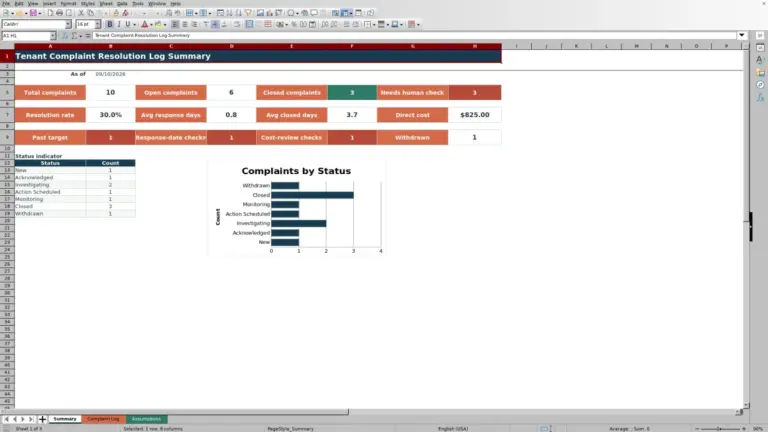
Task: Expand the formula bar input line
Action: coord(742,35)
